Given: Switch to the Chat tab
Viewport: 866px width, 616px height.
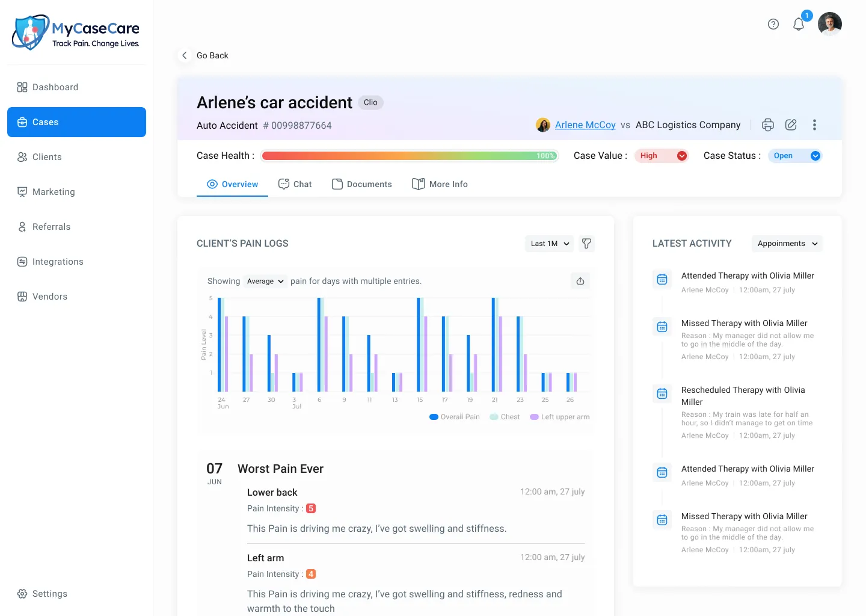Looking at the screenshot, I should (295, 184).
